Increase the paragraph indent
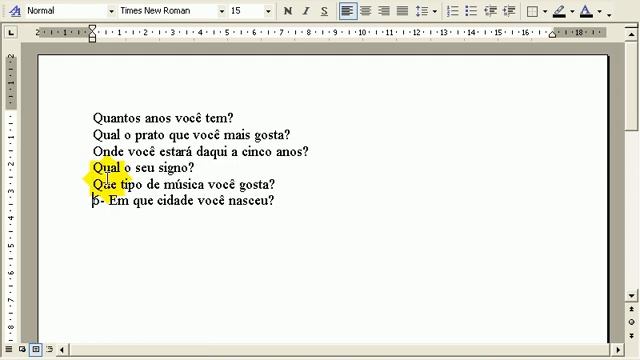 tap(509, 11)
